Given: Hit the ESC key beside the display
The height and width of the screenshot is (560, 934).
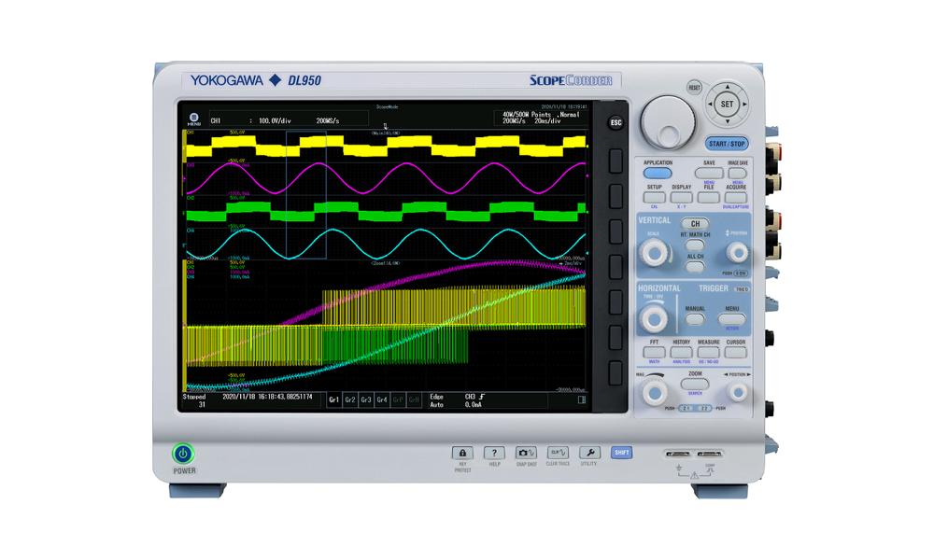Looking at the screenshot, I should [x=616, y=122].
